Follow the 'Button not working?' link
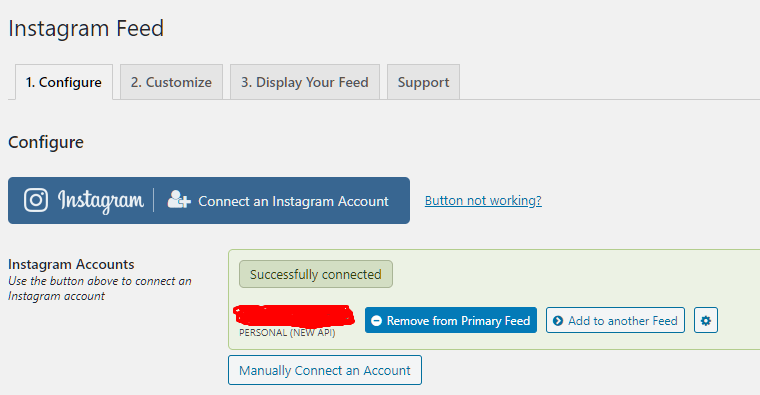Viewport: 760px width, 395px height. click(483, 201)
